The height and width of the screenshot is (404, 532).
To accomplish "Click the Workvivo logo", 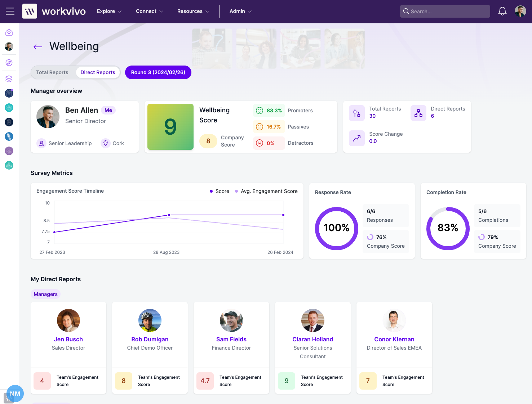I will tap(54, 11).
